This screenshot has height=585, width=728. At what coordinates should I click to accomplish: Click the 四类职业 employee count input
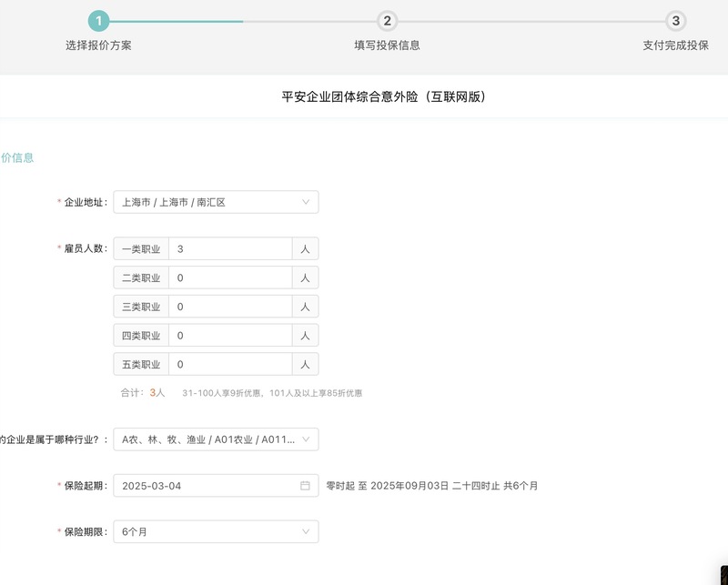click(230, 335)
